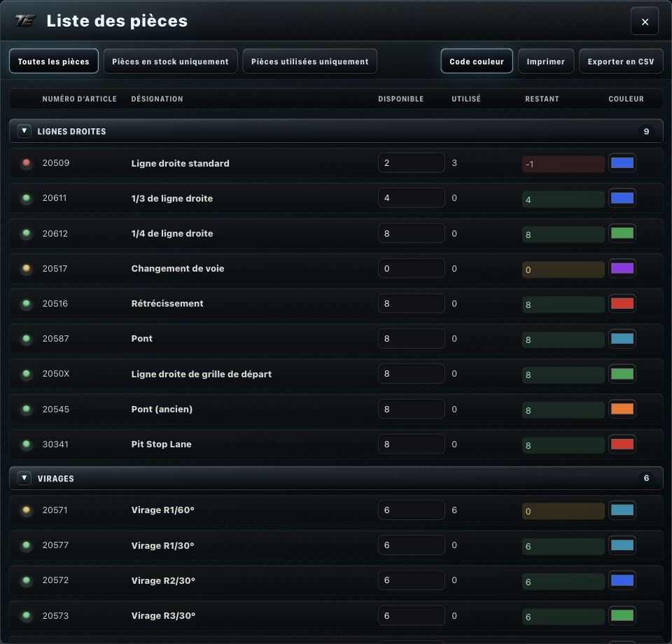Click the Imprimer button

point(546,62)
